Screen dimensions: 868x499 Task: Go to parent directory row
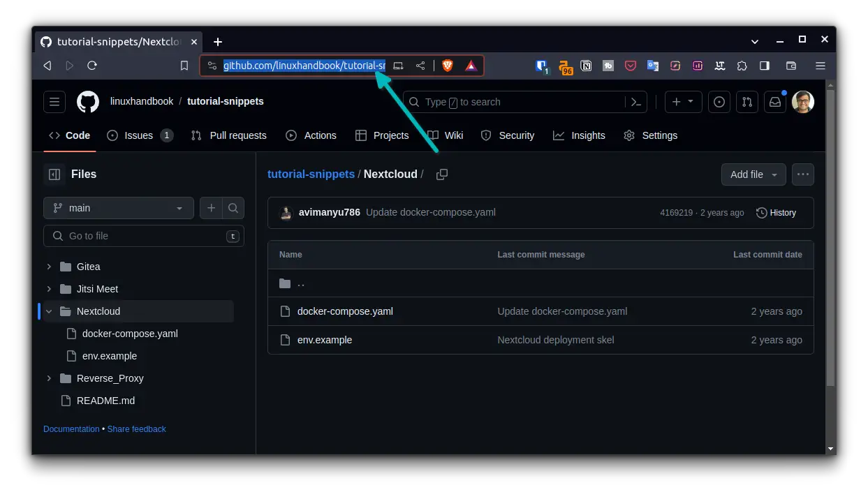point(540,283)
